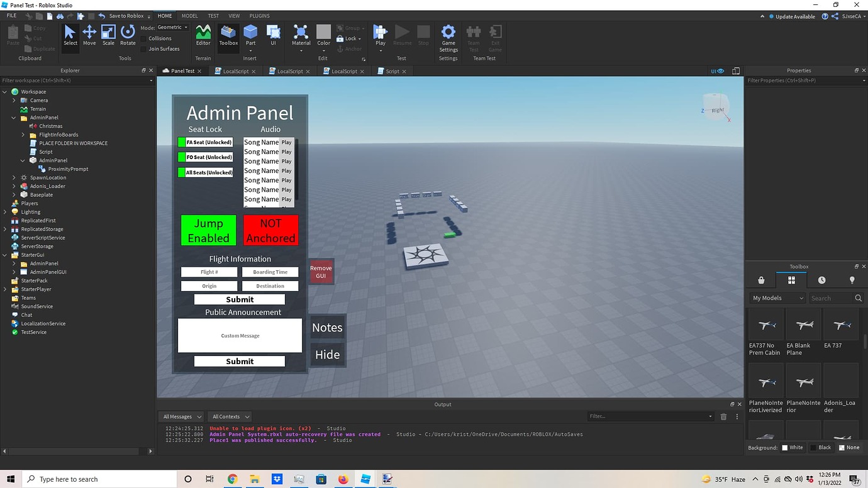Open the All Messages dropdown in Output
868x488 pixels.
[181, 416]
